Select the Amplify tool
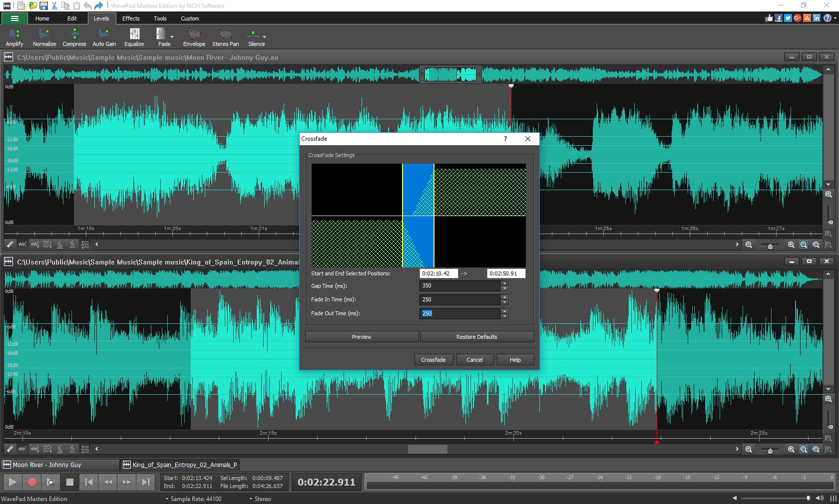 [x=14, y=37]
